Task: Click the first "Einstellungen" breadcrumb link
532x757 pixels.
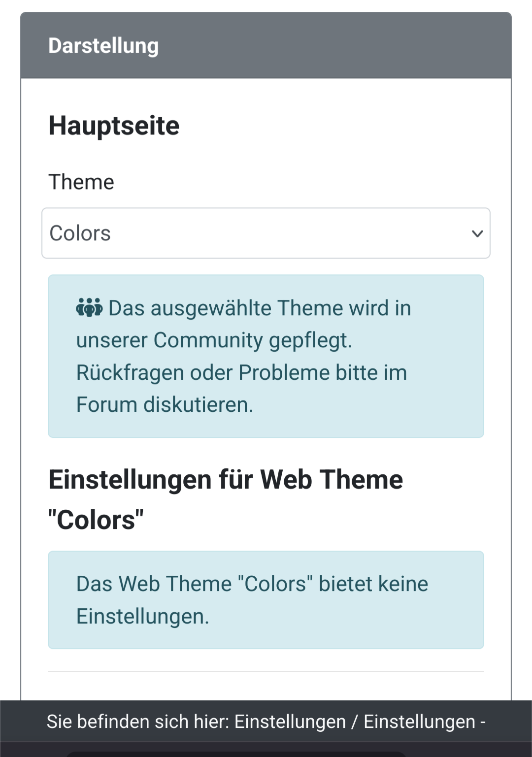Action: click(289, 721)
